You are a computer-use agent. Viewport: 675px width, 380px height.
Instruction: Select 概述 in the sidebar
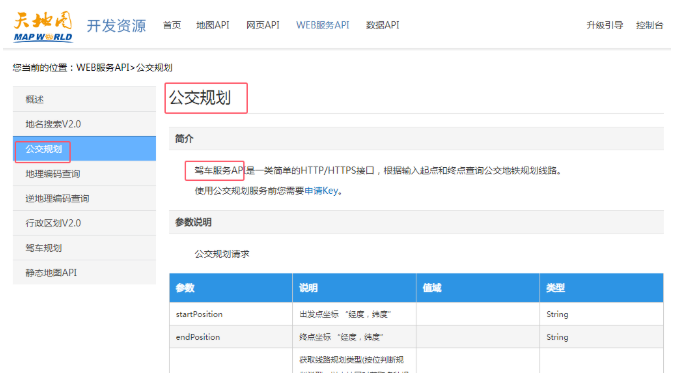point(84,99)
